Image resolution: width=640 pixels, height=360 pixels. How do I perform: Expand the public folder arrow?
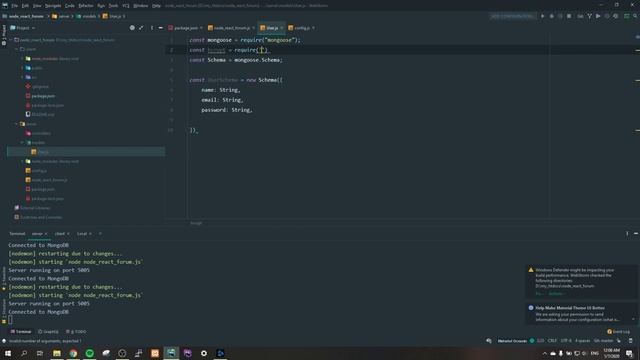22,68
